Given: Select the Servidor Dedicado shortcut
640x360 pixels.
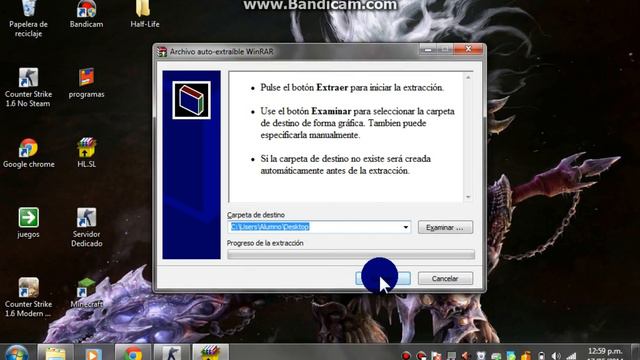Looking at the screenshot, I should 86,228.
